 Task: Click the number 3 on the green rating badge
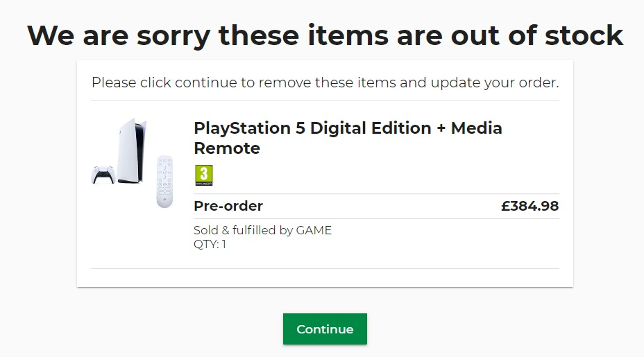pyautogui.click(x=203, y=173)
